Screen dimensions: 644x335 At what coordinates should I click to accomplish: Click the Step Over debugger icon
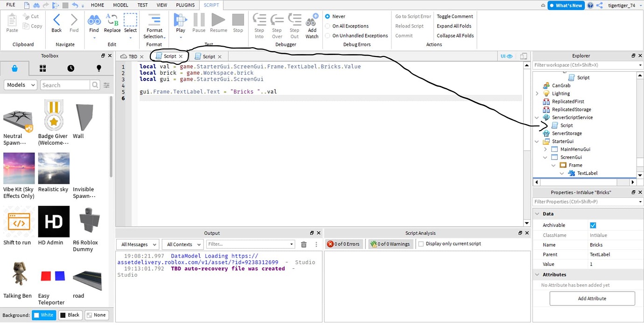[x=277, y=20]
